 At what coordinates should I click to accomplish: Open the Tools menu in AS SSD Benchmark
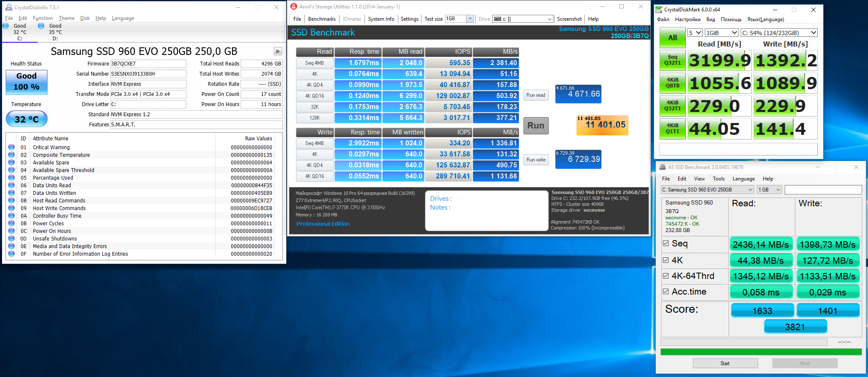(718, 179)
